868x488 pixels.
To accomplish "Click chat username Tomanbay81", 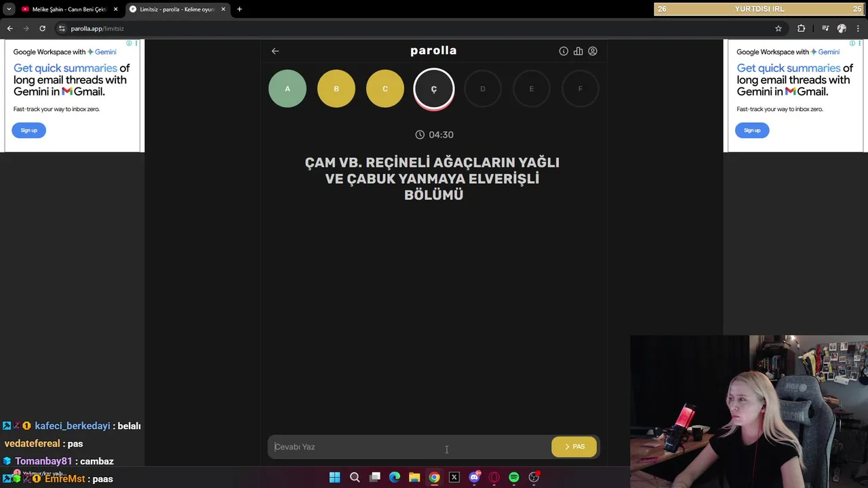I will 43,462.
